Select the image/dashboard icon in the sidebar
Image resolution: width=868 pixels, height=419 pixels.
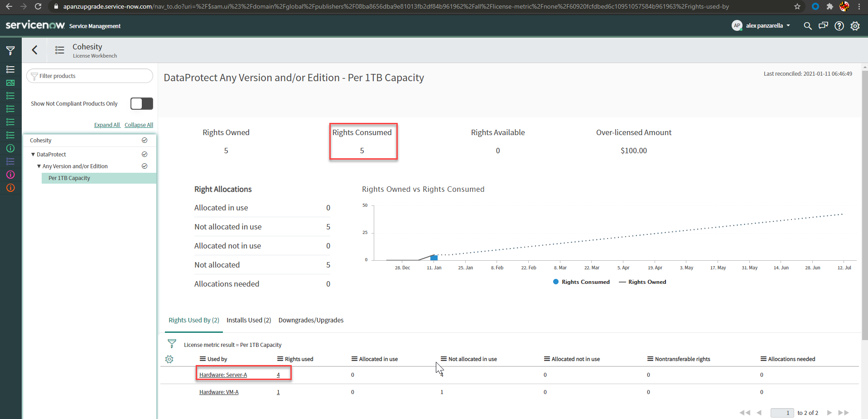(x=10, y=83)
